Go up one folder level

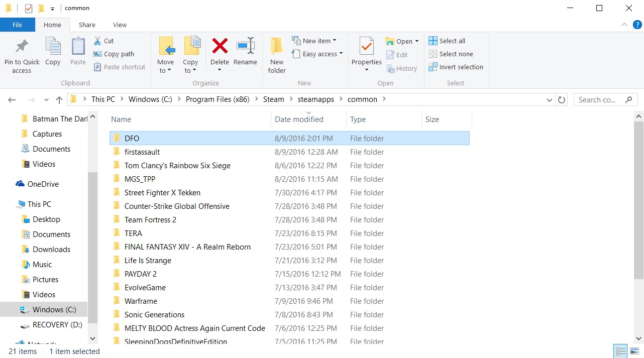pyautogui.click(x=59, y=99)
